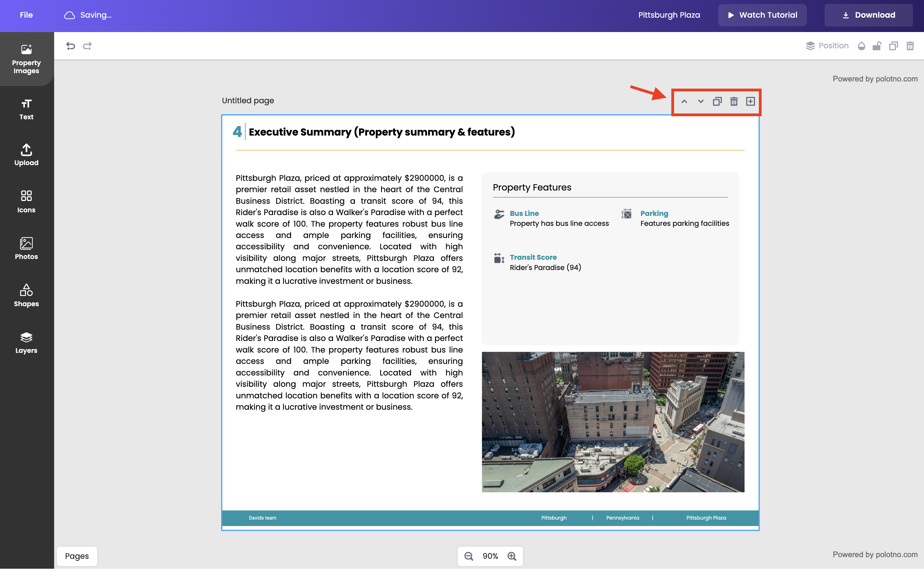Open the Position dropdown
Screen dimensions: 924x577
[x=827, y=46]
